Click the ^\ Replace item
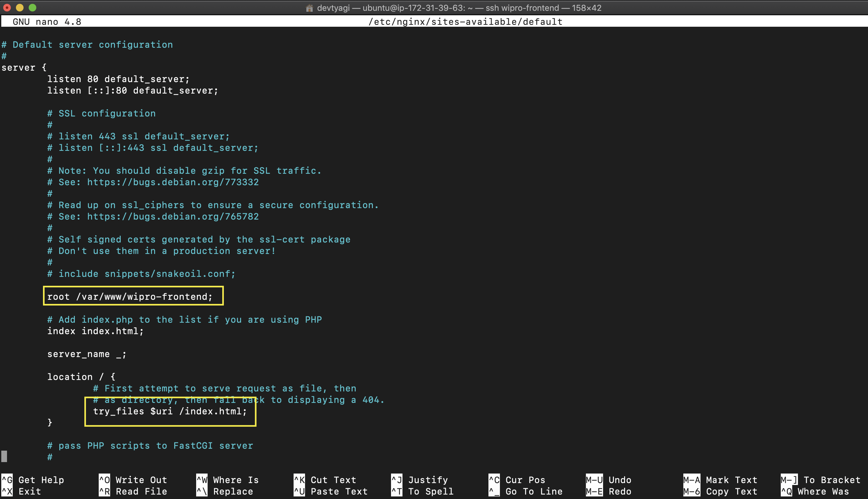Screen dimensions: 868x499 pos(224,491)
